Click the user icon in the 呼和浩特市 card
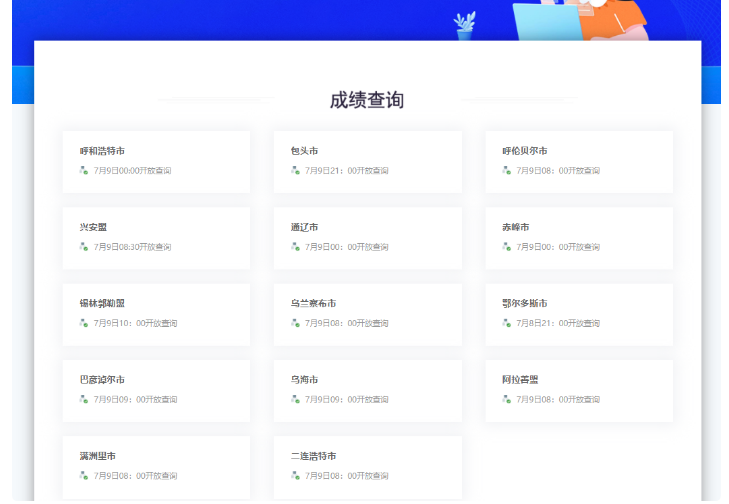Viewport: 729px width, 504px height. (84, 171)
